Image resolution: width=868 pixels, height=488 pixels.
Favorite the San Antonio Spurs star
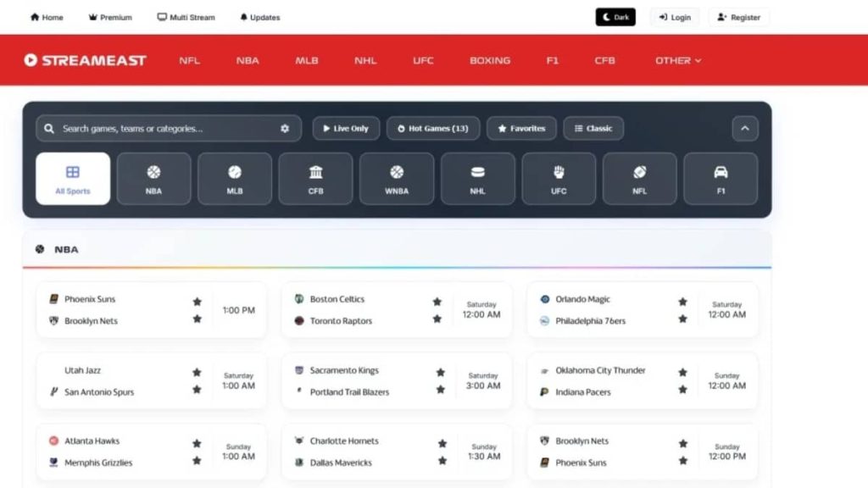point(197,390)
